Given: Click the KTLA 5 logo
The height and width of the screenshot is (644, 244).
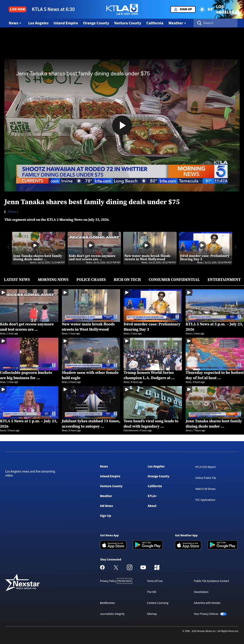Looking at the screenshot, I should click(122, 9).
